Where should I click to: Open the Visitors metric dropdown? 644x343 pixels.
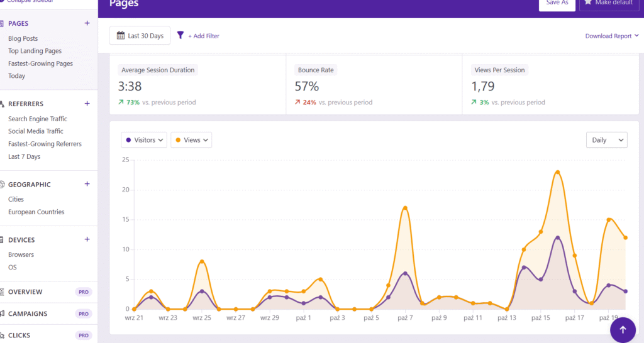coord(144,140)
